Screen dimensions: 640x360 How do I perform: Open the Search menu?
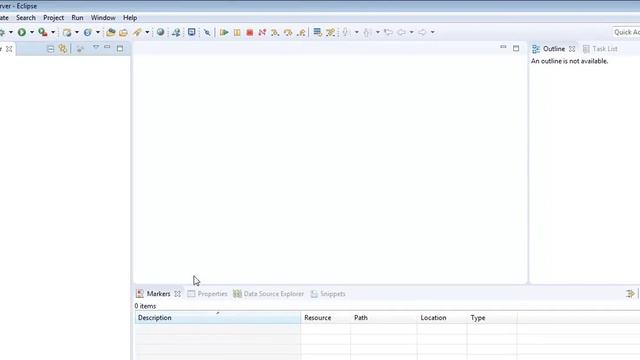pos(26,18)
